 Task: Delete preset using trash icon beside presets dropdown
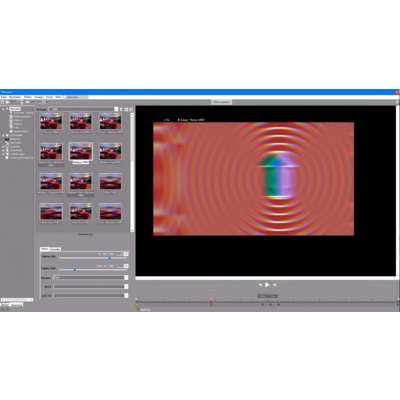click(121, 109)
